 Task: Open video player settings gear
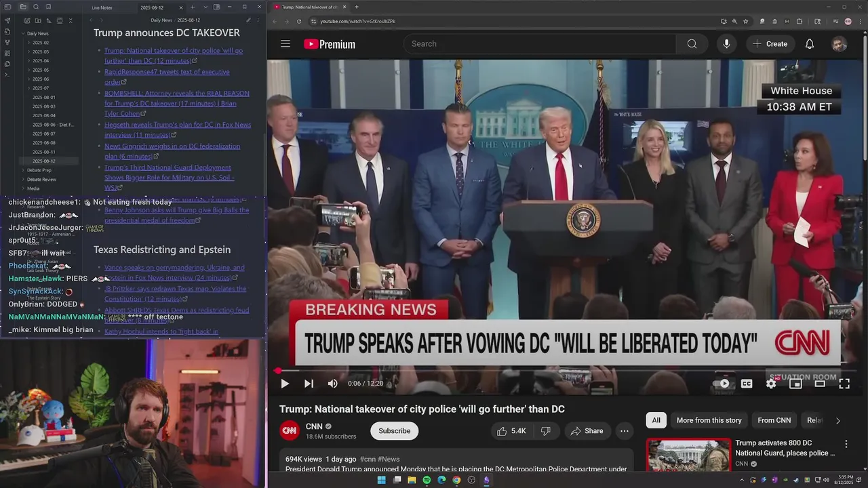(x=771, y=384)
